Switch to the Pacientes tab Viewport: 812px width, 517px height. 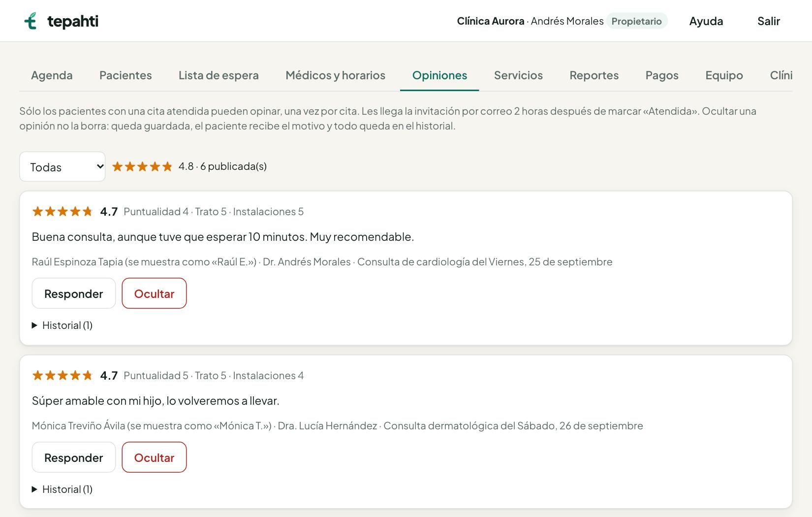point(125,75)
